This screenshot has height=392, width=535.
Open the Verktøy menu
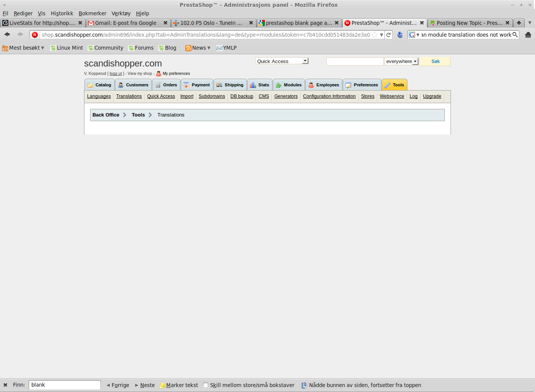[121, 13]
